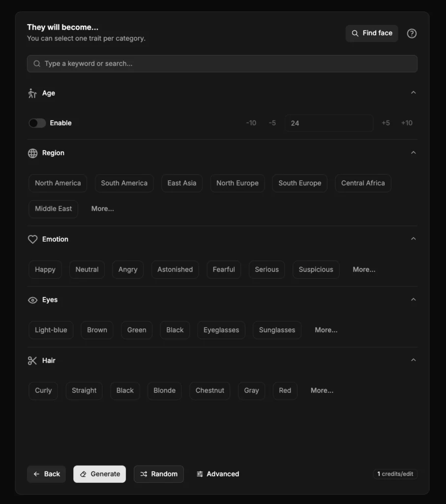The image size is (446, 504).
Task: Open help via the question mark icon
Action: pos(412,33)
